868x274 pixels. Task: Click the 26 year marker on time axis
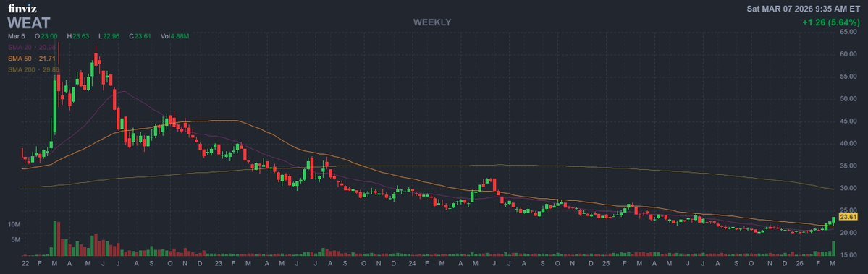point(799,264)
